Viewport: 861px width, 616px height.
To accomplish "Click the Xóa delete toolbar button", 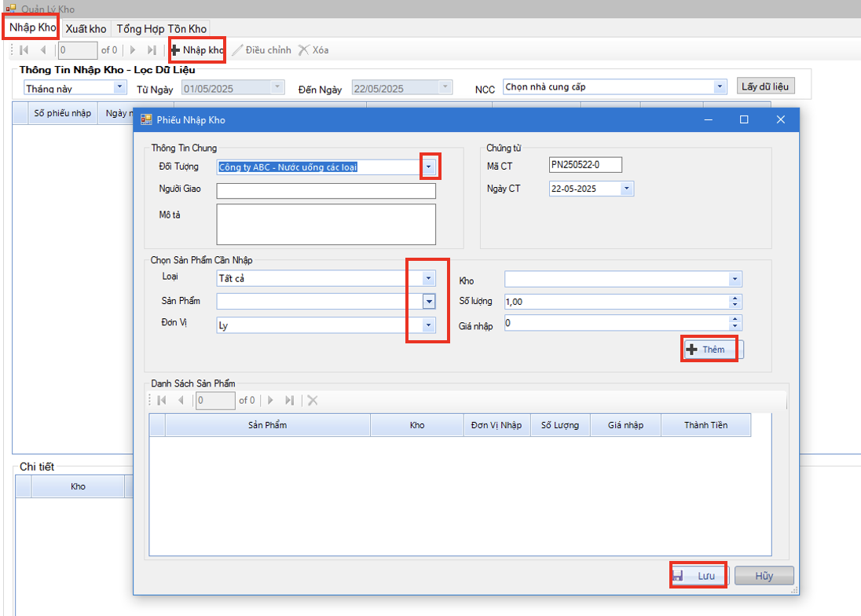I will [x=313, y=50].
